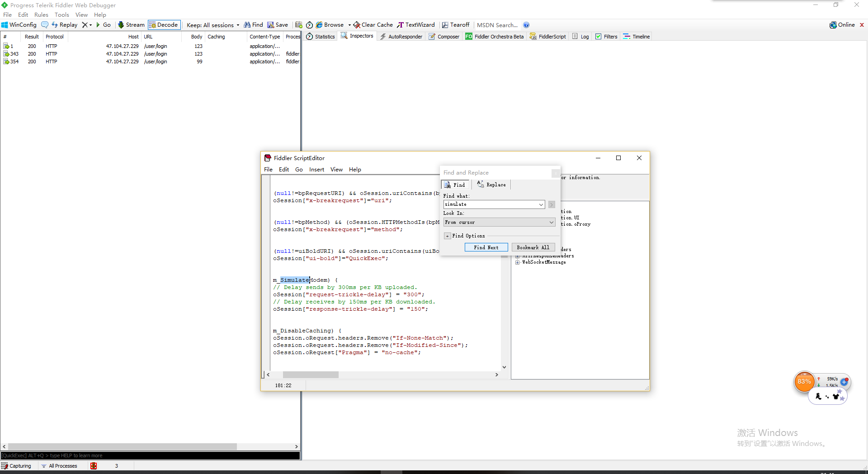
Task: Launch Browse with the IE icon
Action: (330, 25)
